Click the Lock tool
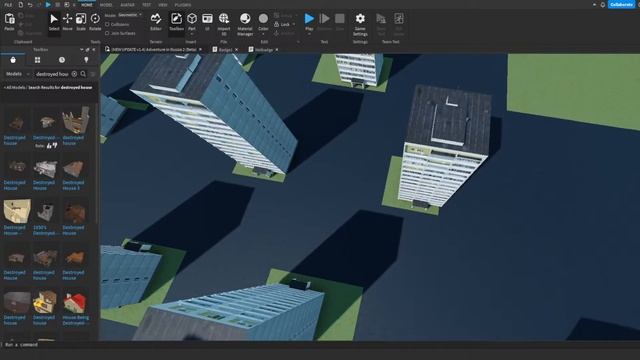 [x=282, y=24]
